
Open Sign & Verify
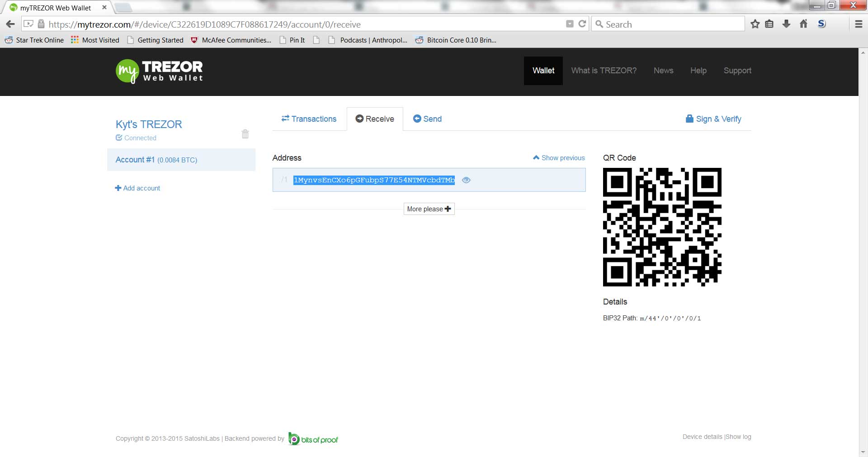pos(713,119)
